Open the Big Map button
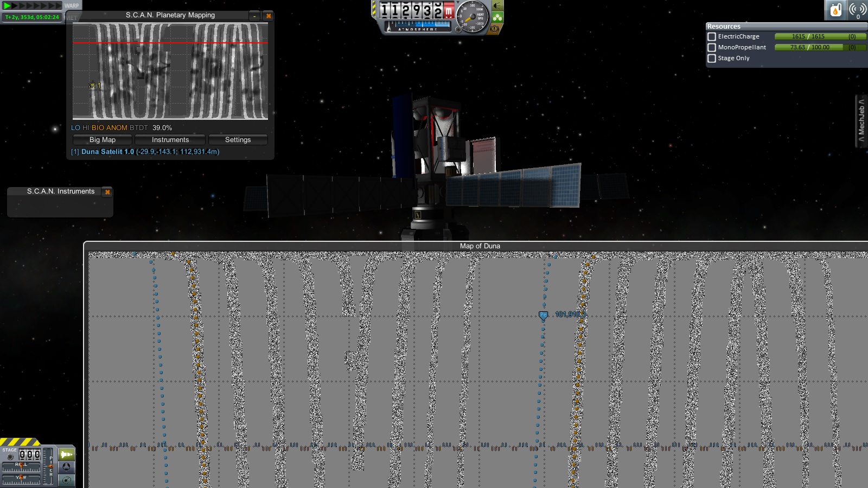The width and height of the screenshot is (868, 488). [x=102, y=140]
